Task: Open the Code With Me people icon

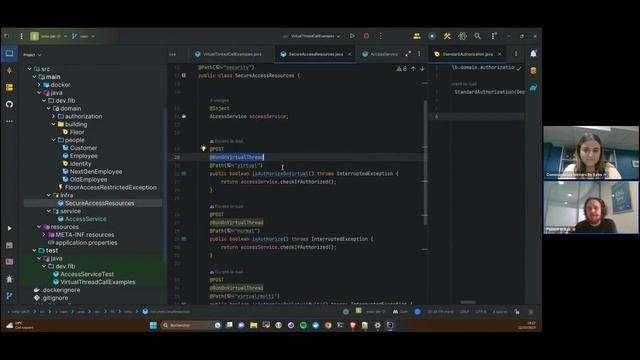Action: pyautogui.click(x=417, y=36)
